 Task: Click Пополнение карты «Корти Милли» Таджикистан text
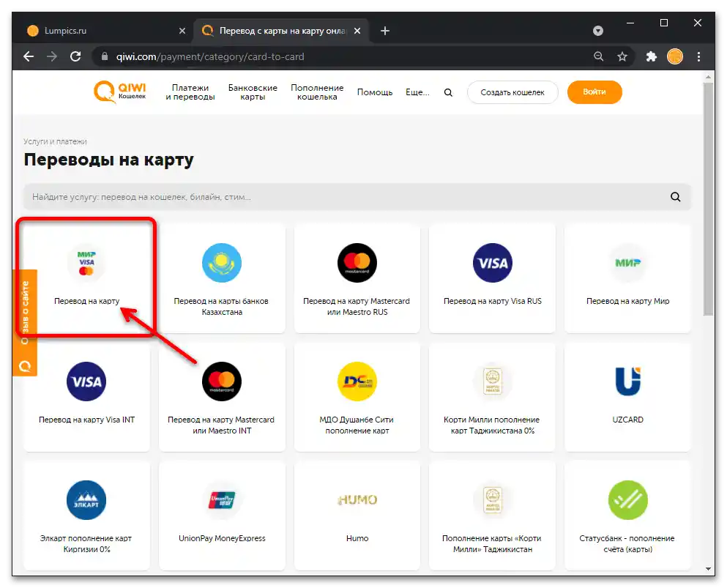492,544
